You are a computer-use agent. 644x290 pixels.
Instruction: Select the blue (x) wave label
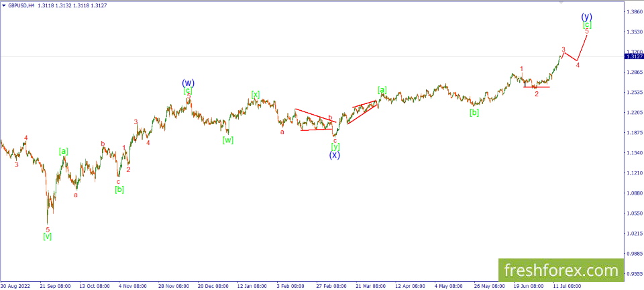pos(335,155)
